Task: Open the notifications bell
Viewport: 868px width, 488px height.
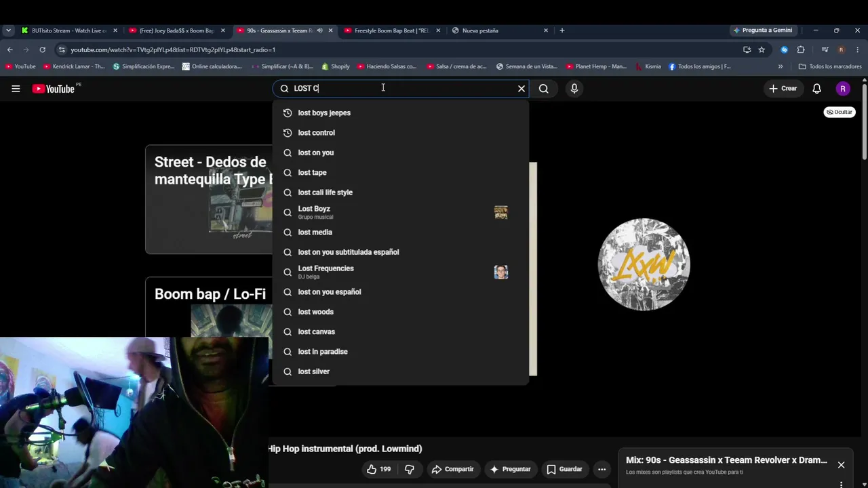Action: [817, 89]
